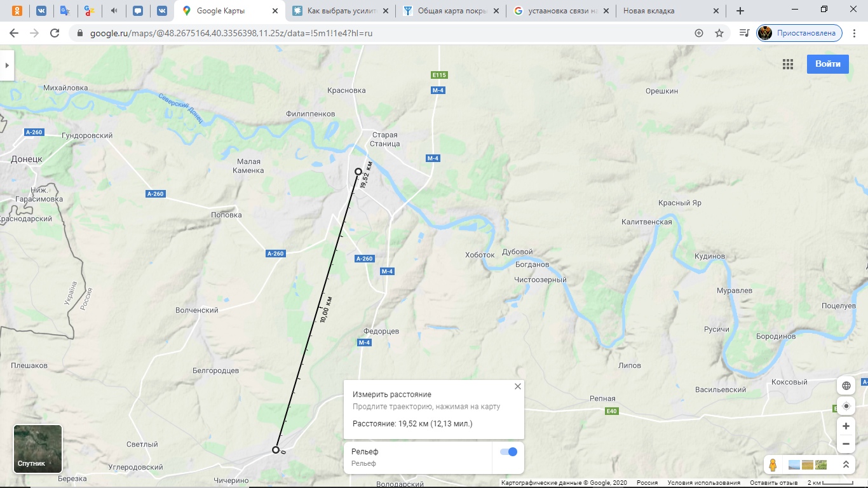Zoom in the map with plus button
Image resolution: width=868 pixels, height=488 pixels.
coord(846,426)
